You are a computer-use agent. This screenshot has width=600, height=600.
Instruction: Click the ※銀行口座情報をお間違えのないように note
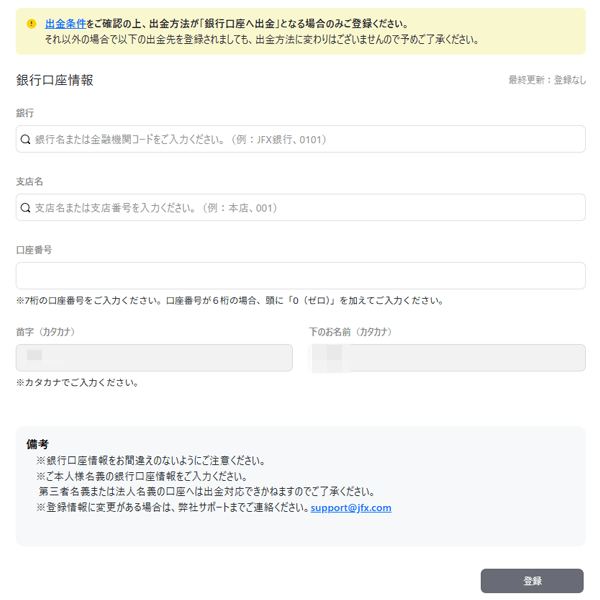tap(151, 460)
